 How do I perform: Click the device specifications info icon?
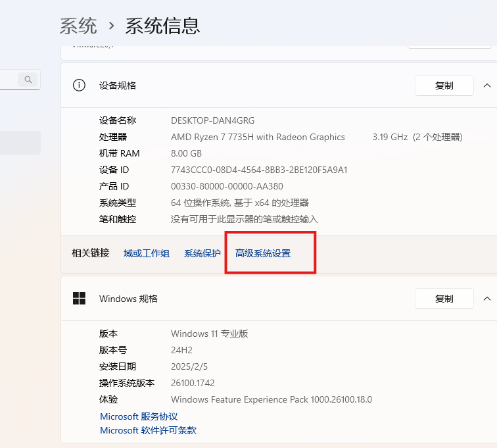tap(79, 86)
